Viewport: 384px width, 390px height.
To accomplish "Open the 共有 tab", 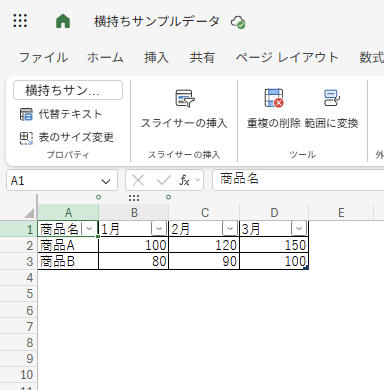I will 202,57.
